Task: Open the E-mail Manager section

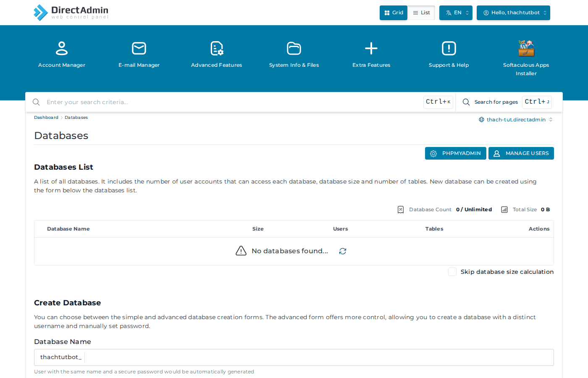Action: (139, 55)
